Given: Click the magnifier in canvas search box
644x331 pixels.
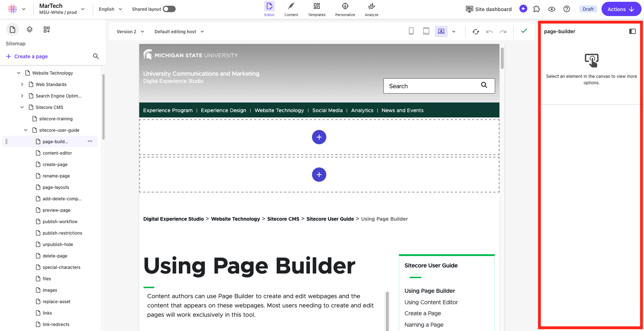Looking at the screenshot, I should 484,85.
